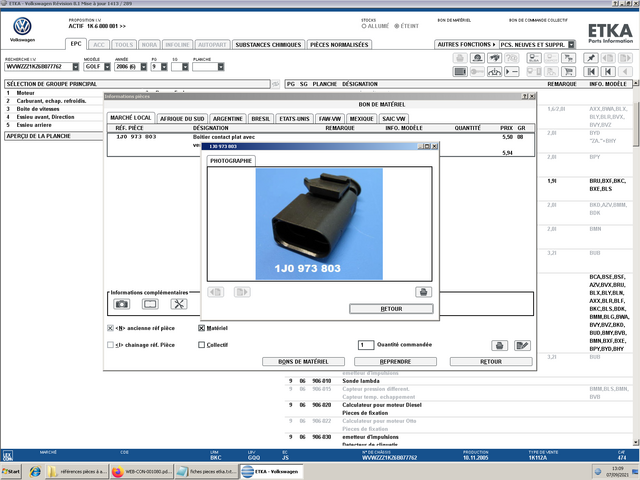
Task: Open the Substances chimiques tab
Action: pyautogui.click(x=268, y=45)
